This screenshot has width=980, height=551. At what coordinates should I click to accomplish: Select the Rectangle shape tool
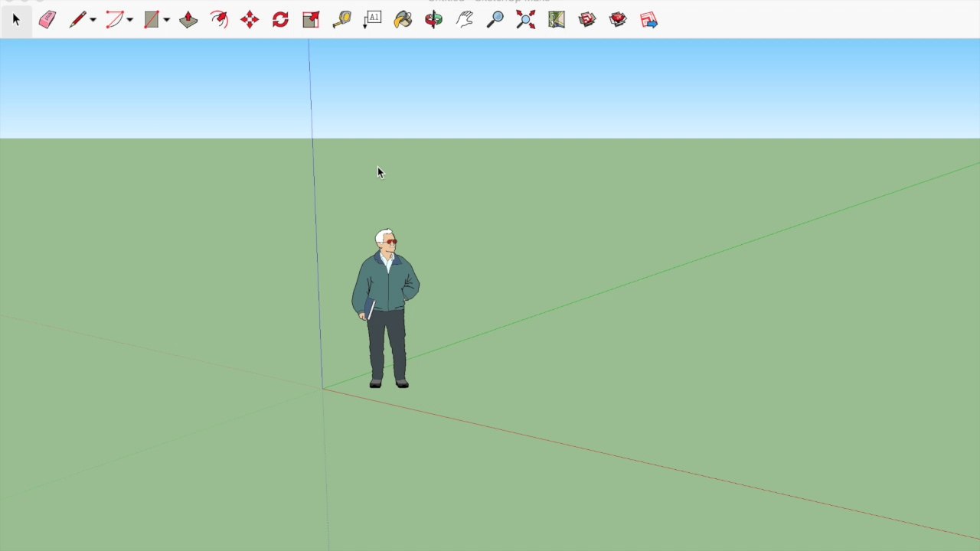click(151, 20)
